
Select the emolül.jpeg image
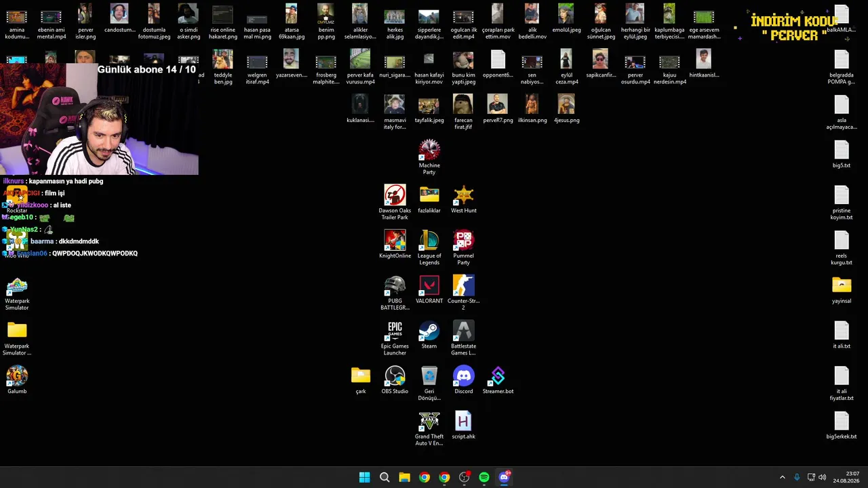point(567,18)
